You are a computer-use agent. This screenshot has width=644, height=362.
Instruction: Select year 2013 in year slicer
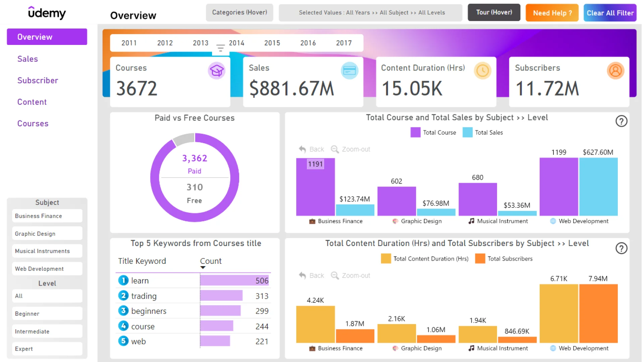point(201,43)
